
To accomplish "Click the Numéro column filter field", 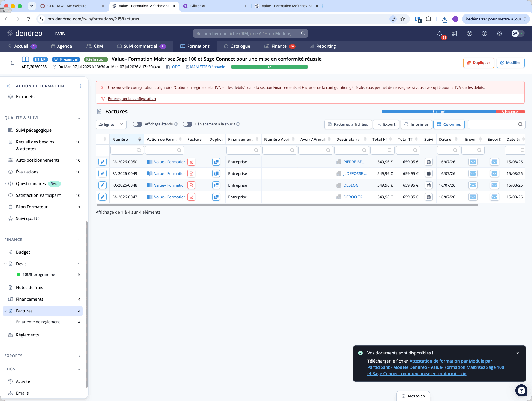I will (x=127, y=150).
